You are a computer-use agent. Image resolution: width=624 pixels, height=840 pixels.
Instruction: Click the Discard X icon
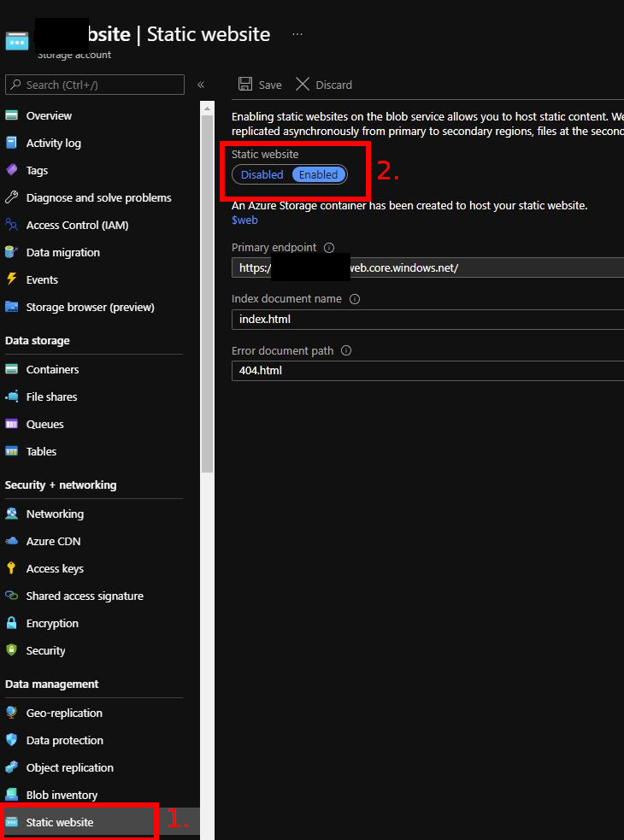(303, 85)
